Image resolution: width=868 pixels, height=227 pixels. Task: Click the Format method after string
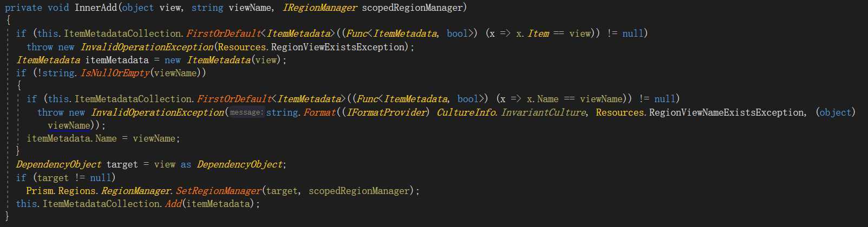click(319, 112)
